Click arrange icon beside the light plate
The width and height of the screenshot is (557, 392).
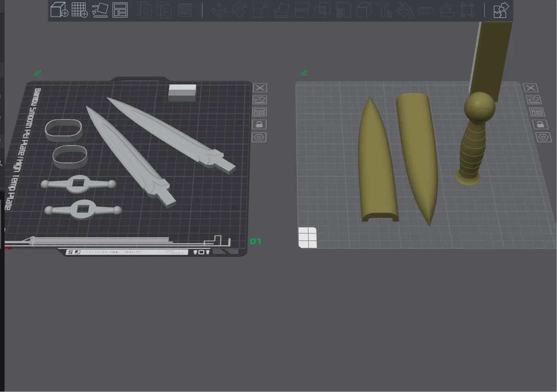(535, 100)
